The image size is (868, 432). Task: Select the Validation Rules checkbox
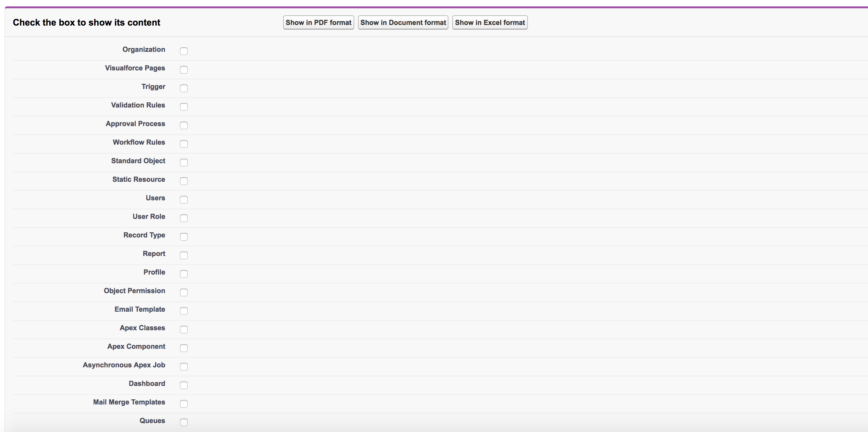(184, 107)
